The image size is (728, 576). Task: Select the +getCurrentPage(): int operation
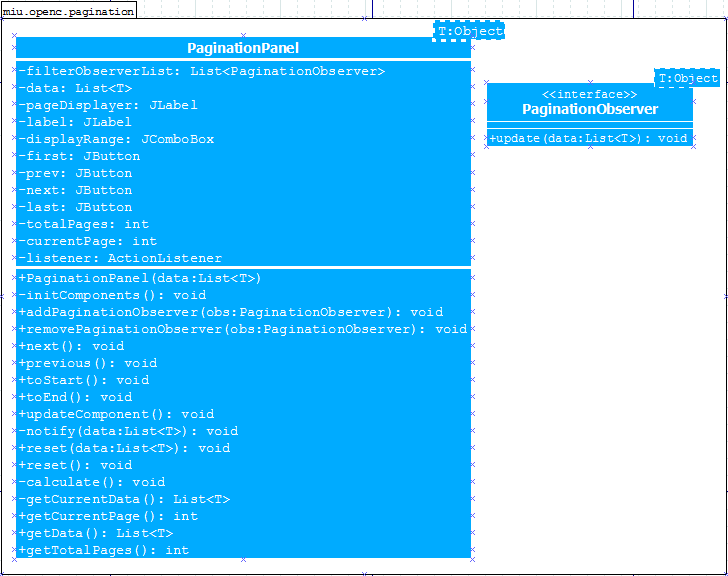[108, 516]
